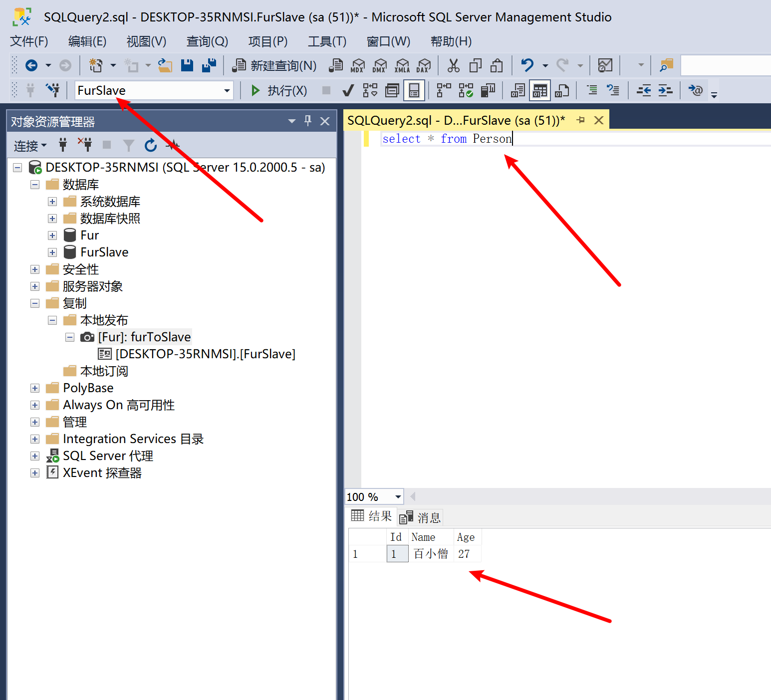Open the 100 % zoom level dropdown
The height and width of the screenshot is (700, 771).
[398, 497]
